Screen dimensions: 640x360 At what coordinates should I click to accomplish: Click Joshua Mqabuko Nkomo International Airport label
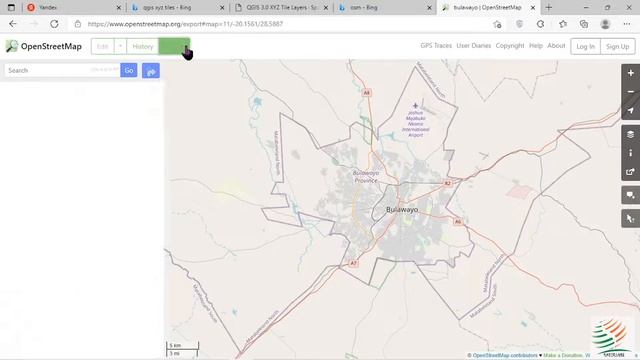point(416,124)
